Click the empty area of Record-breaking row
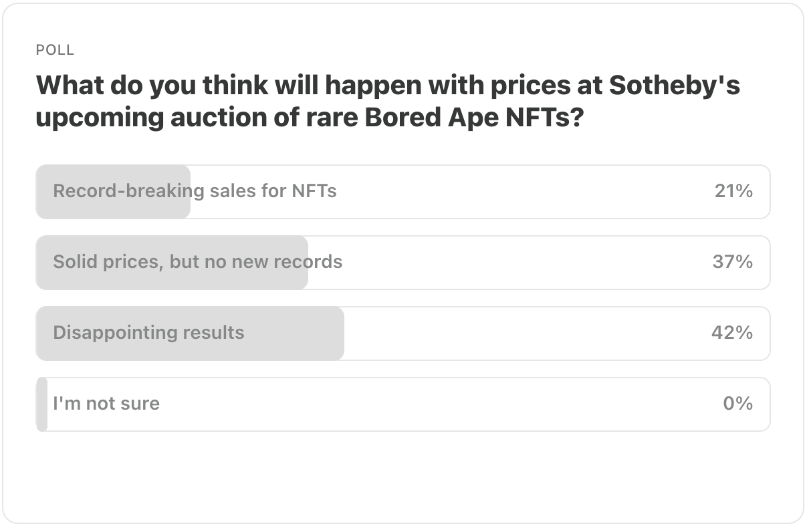 (522, 192)
